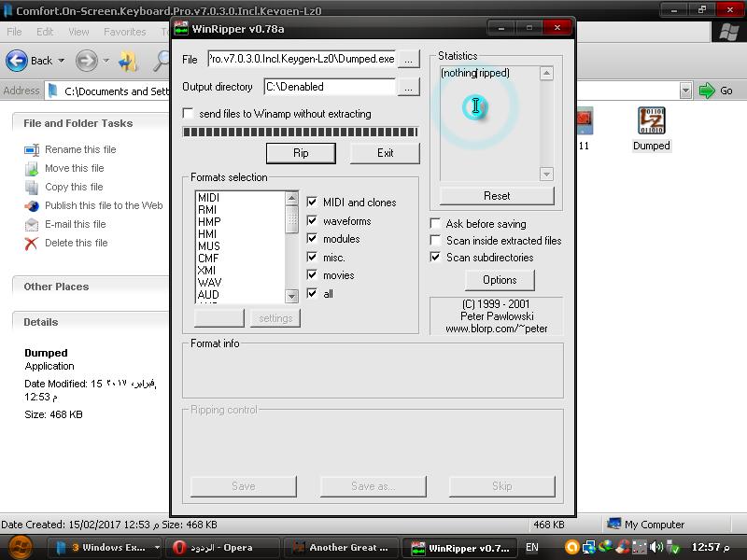
Task: Open the Windows Explorer taskbar group dropdown
Action: pyautogui.click(x=157, y=547)
